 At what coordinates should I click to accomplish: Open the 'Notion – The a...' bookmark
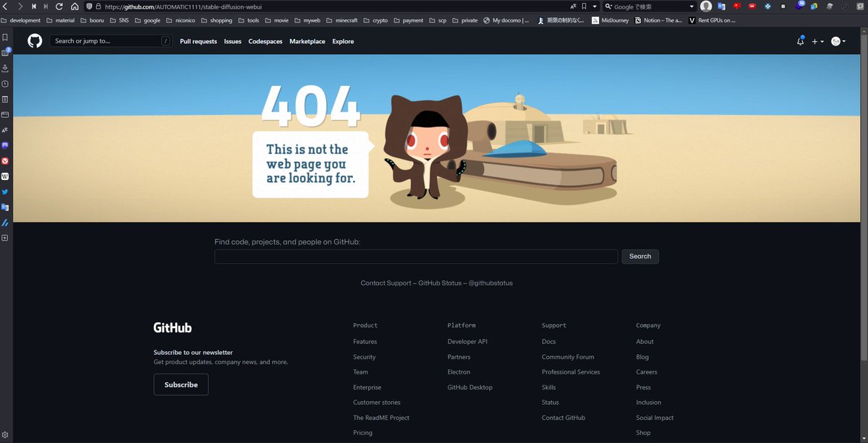[x=658, y=20]
